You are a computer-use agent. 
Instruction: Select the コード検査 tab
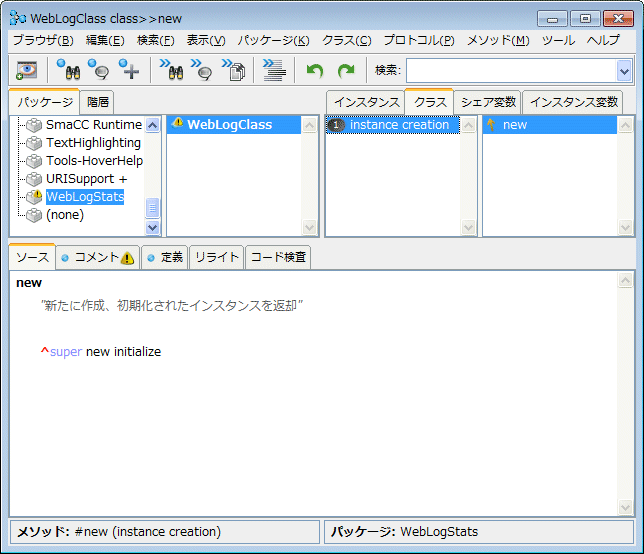coord(278,257)
